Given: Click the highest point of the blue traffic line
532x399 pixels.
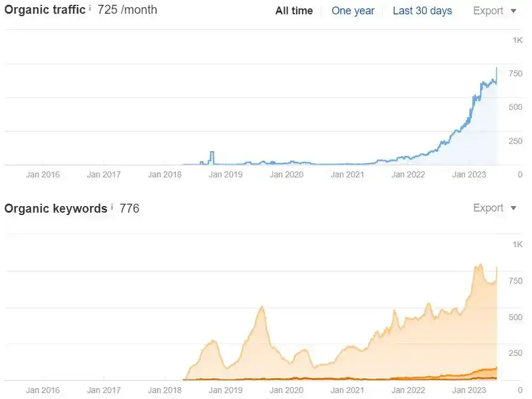Looking at the screenshot, I should [x=496, y=68].
